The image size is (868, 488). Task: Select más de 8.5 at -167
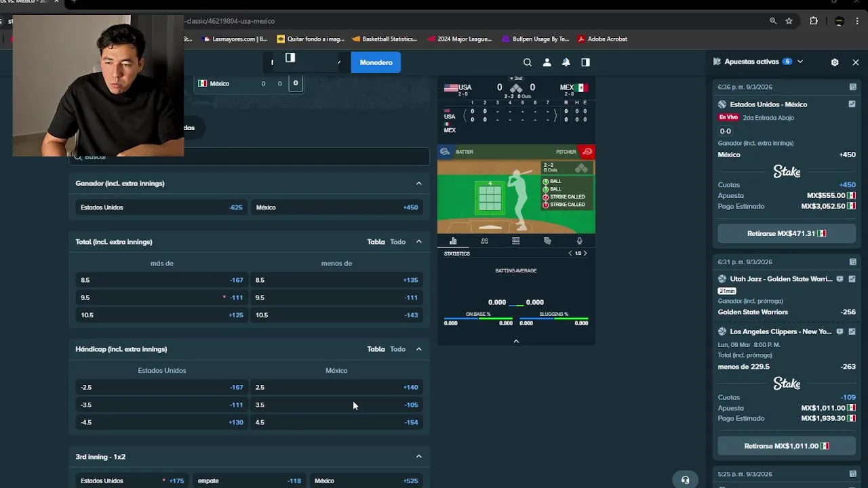161,280
